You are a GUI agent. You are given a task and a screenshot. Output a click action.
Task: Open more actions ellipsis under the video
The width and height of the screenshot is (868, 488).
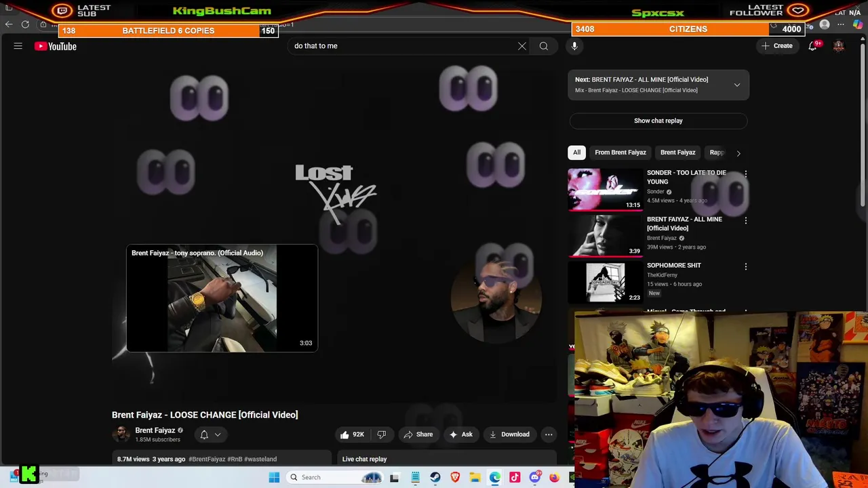549,434
